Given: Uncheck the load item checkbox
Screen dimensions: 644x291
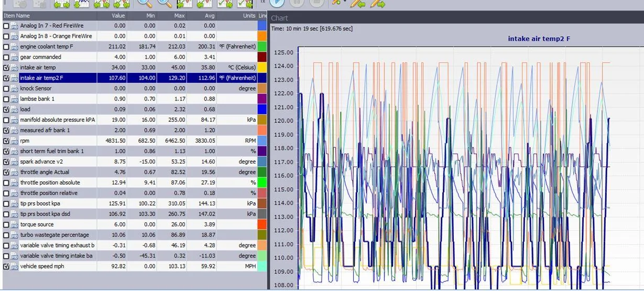Looking at the screenshot, I should (6, 110).
